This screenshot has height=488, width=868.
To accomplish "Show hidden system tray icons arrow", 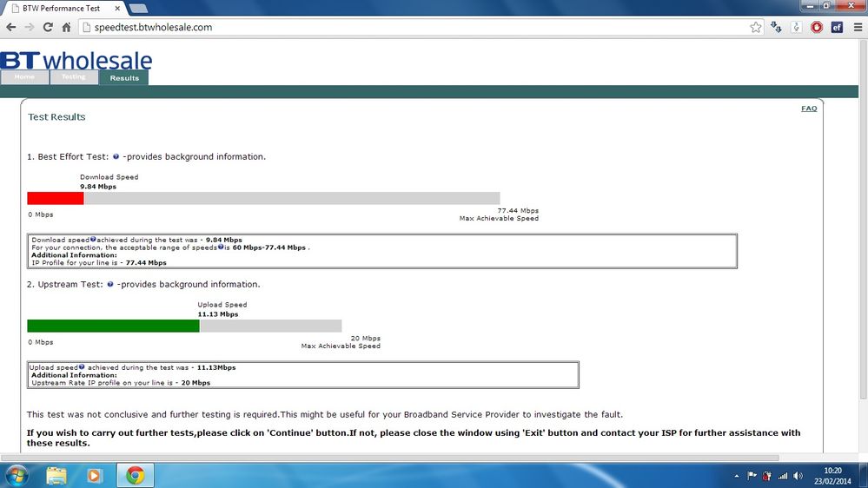I will 736,476.
